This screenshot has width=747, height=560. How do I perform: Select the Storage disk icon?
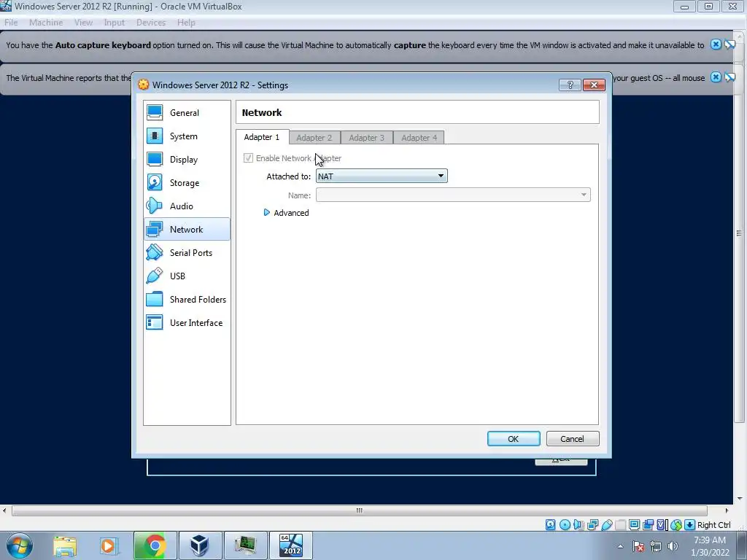155,183
